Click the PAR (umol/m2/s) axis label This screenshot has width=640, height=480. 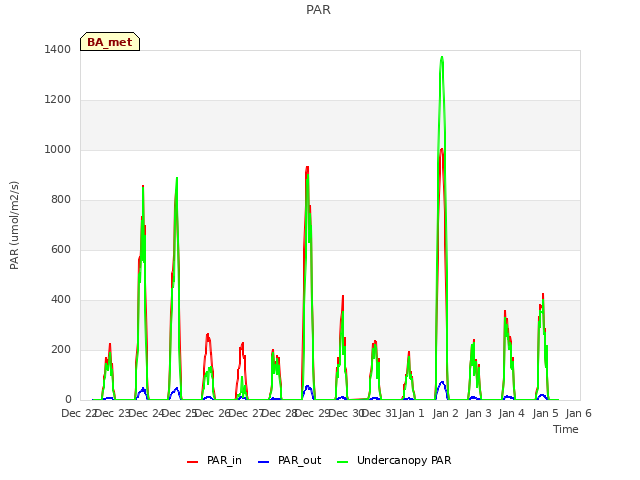pyautogui.click(x=14, y=225)
